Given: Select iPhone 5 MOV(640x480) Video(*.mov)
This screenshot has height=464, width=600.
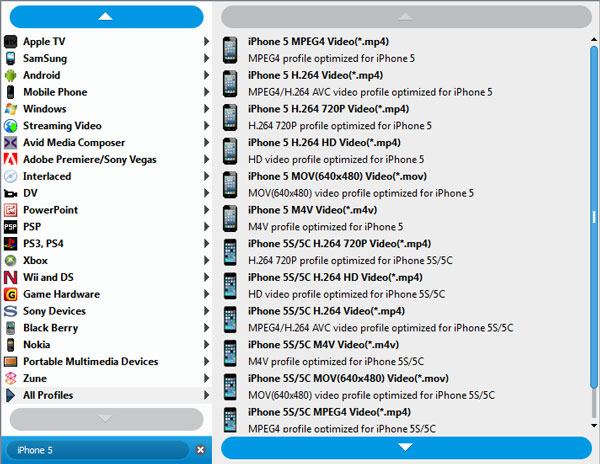Looking at the screenshot, I should (x=406, y=185).
